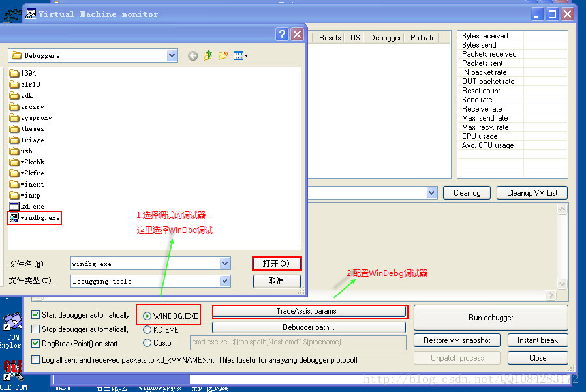Screen dimensions: 586x392
Task: Select the srcsrv folder
Action: point(27,106)
